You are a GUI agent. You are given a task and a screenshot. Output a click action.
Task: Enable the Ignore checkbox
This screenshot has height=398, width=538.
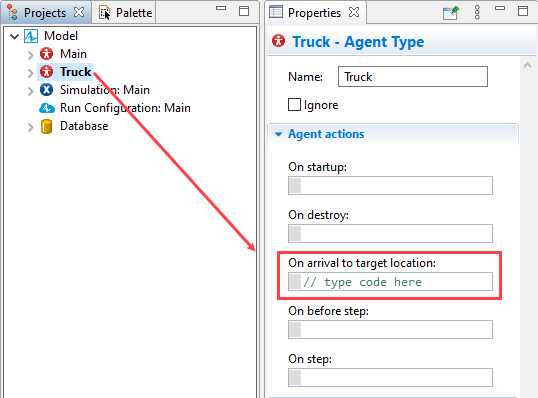[294, 105]
